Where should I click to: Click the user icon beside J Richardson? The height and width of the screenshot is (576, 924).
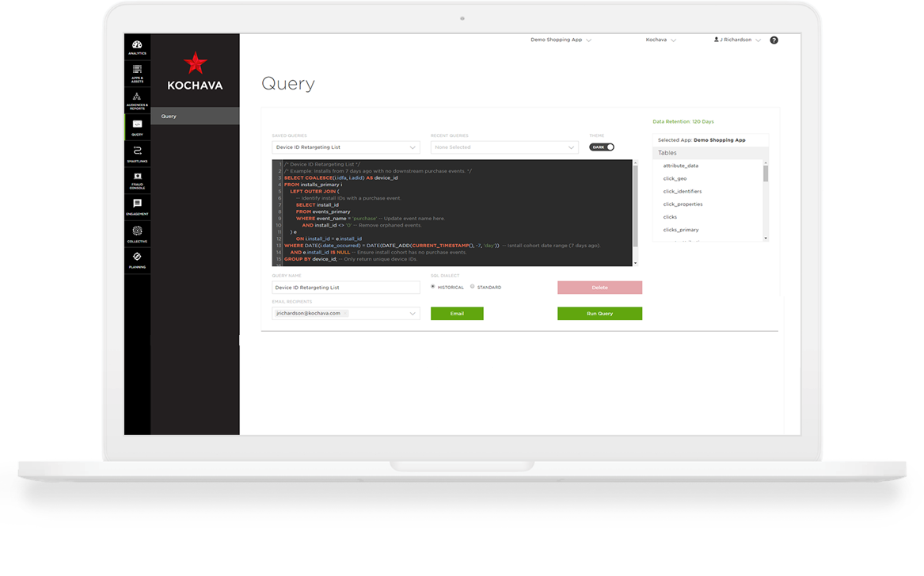716,40
